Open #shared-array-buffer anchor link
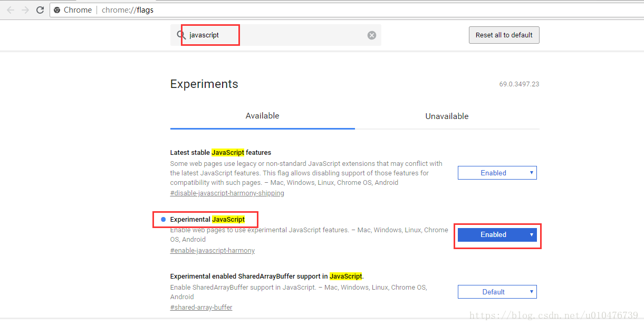This screenshot has height=326, width=644. click(x=201, y=308)
